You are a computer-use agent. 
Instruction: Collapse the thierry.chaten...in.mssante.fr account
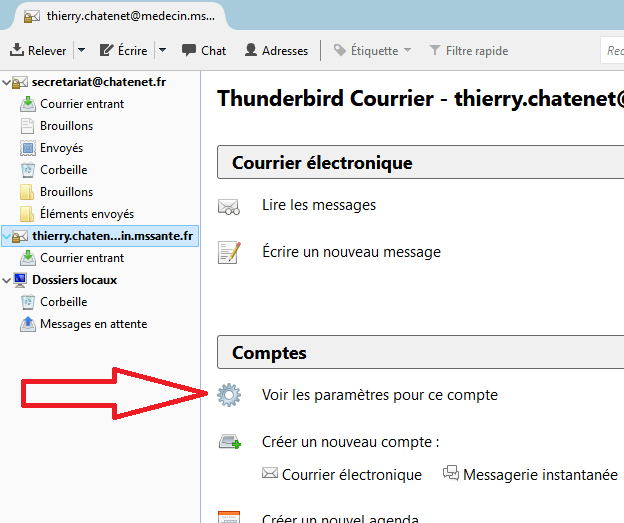tap(6, 236)
